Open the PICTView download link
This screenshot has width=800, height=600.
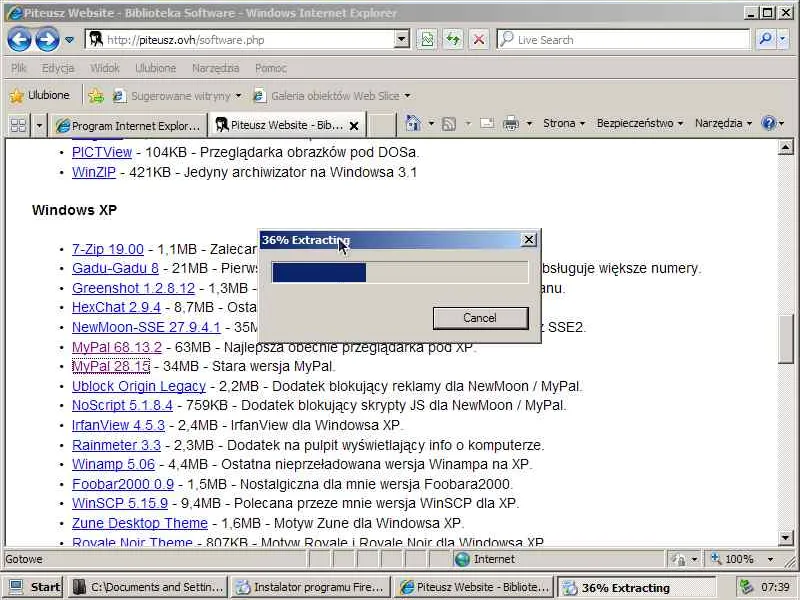[102, 152]
